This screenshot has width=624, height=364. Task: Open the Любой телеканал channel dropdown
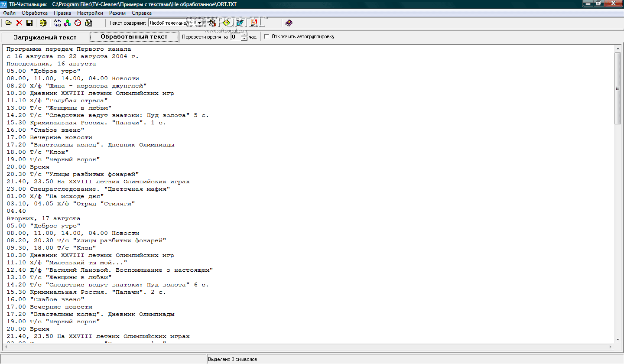[199, 23]
